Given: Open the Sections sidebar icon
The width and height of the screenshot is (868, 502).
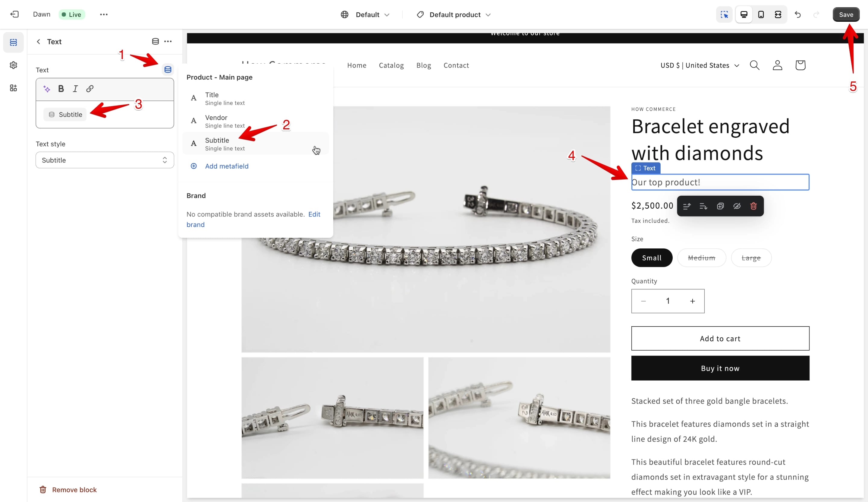Looking at the screenshot, I should [x=14, y=43].
